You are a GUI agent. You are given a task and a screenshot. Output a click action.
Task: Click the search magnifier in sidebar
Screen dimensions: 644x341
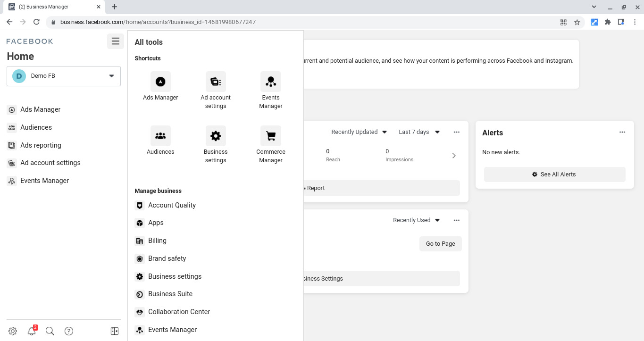pyautogui.click(x=50, y=331)
